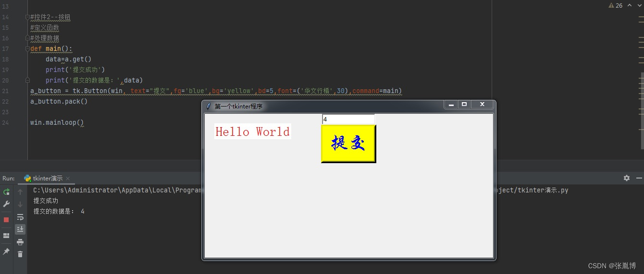Rerun the tkinter演示 script

pos(6,192)
